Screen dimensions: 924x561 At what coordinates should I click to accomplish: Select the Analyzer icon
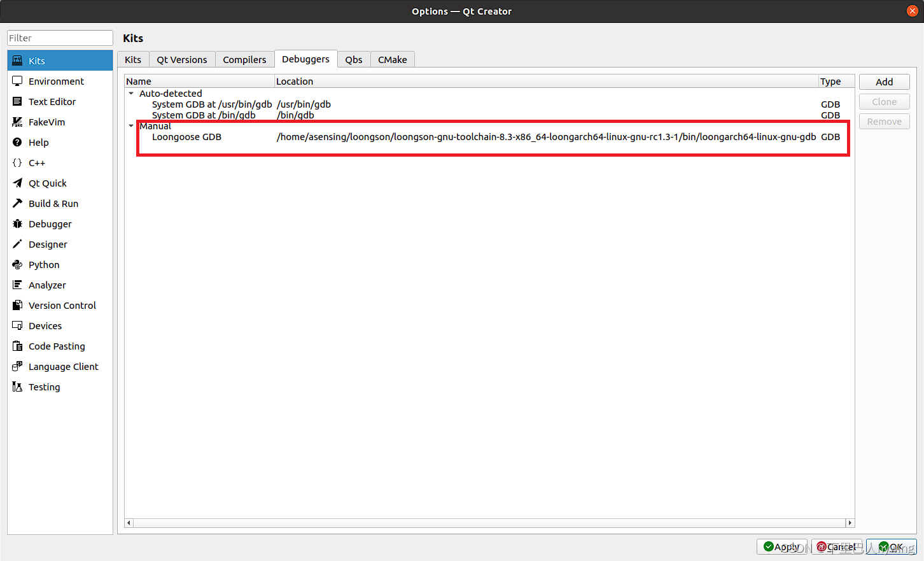pos(17,285)
